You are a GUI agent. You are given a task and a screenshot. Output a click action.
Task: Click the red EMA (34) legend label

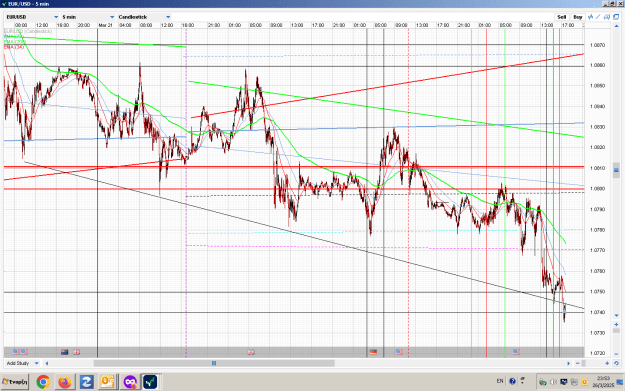[14, 47]
